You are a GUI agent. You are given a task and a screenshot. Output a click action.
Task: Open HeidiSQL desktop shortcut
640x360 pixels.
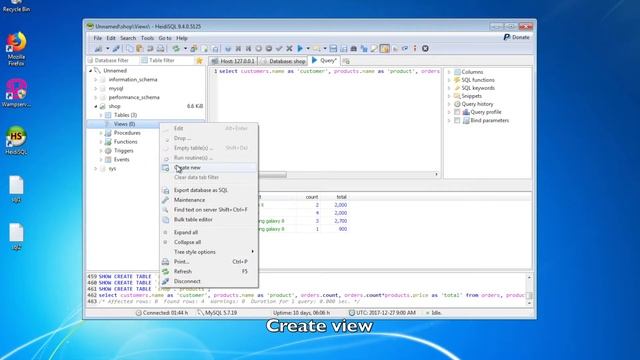(16, 140)
